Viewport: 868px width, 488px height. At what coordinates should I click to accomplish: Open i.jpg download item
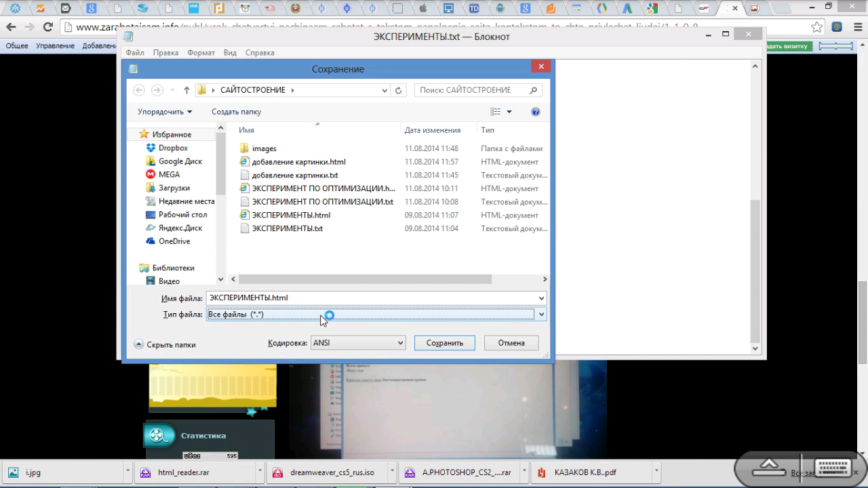tap(61, 472)
